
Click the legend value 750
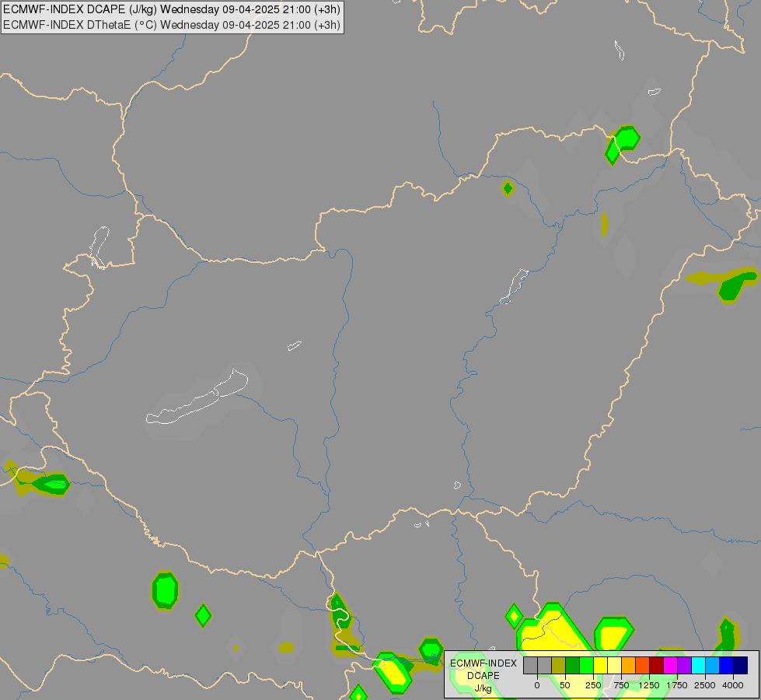point(621,685)
